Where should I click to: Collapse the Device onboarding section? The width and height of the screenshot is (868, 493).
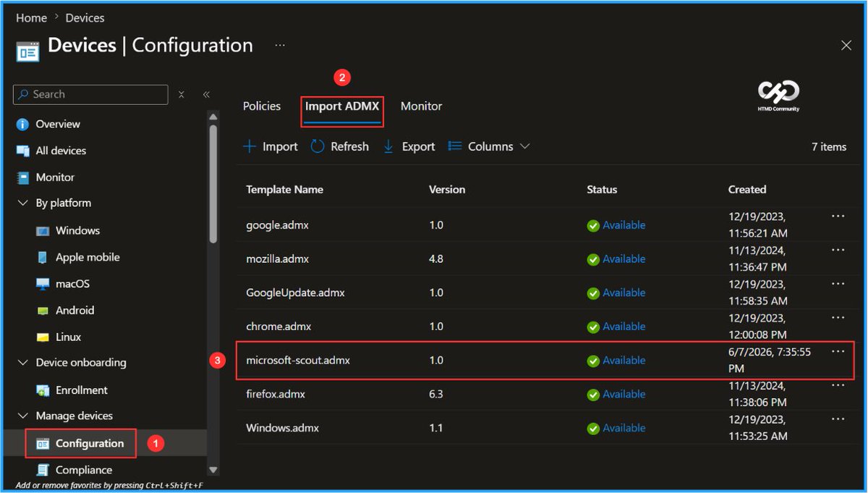(22, 363)
